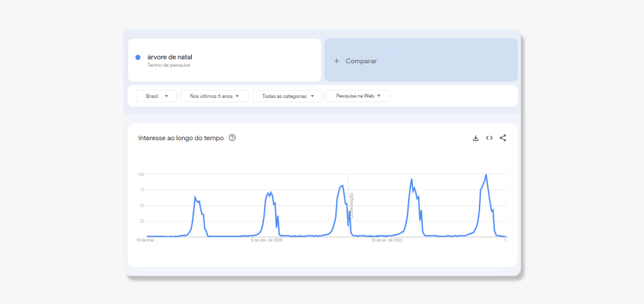Open the Nos últimos 5 anos time range dropdown

214,96
